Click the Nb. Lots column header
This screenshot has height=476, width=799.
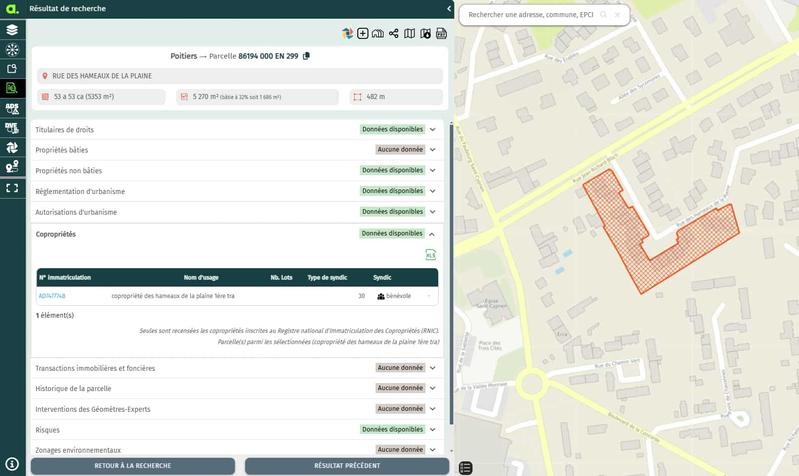281,278
